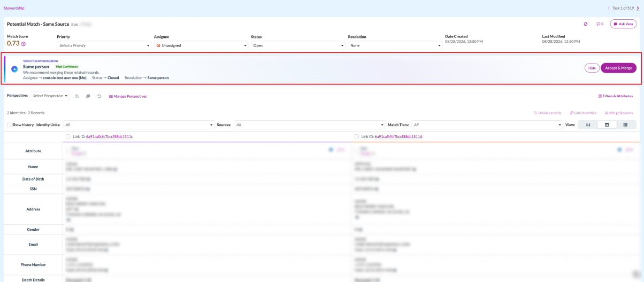The width and height of the screenshot is (644, 282).
Task: Switch to the compare view icon
Action: pyautogui.click(x=588, y=125)
